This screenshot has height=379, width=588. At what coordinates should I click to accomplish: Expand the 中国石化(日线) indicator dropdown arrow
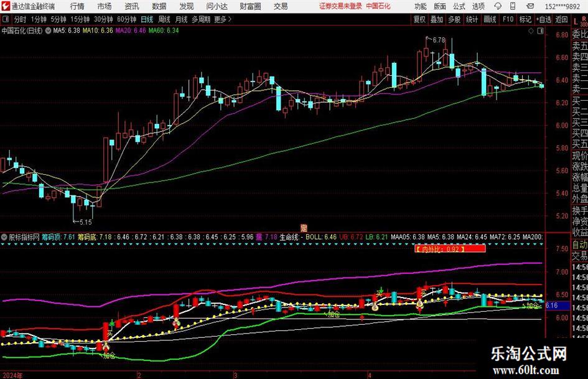(48, 30)
